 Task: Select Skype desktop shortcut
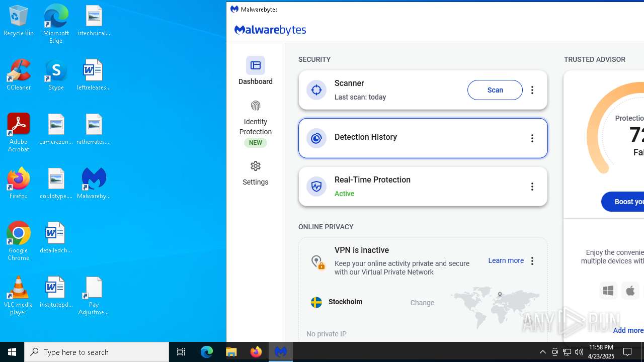point(56,75)
